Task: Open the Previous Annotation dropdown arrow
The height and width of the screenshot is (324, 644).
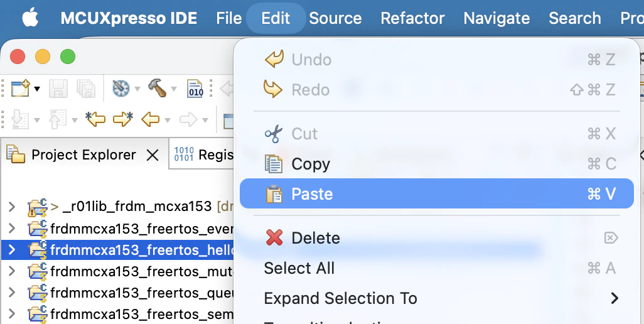Action: click(74, 121)
